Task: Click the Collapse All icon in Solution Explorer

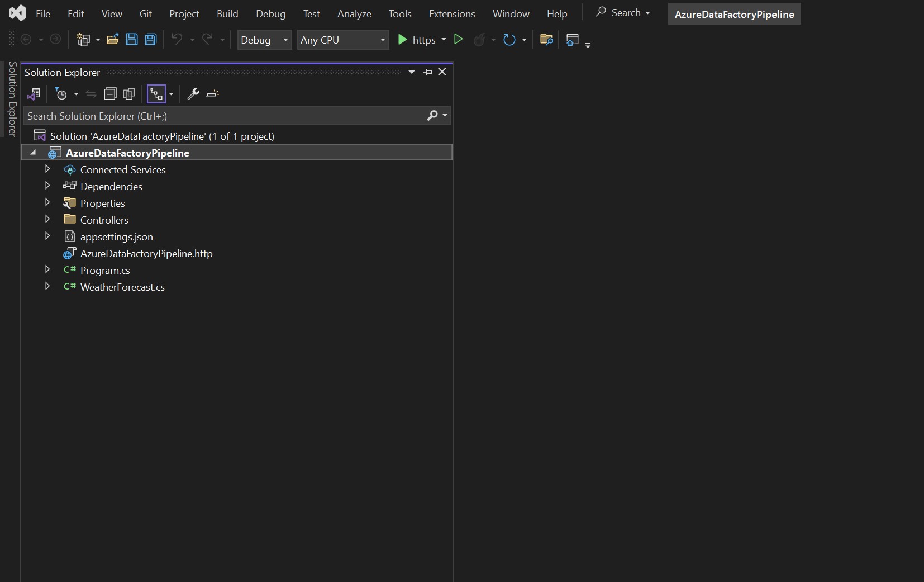Action: point(111,94)
